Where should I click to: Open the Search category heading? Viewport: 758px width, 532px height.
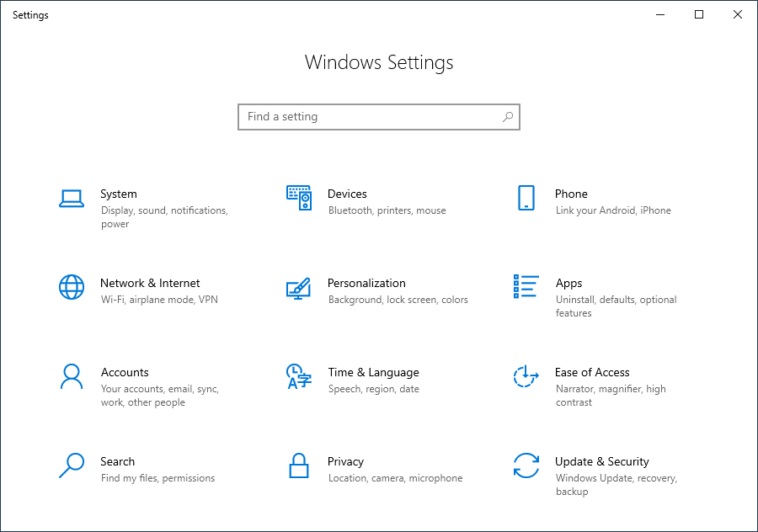tap(117, 461)
